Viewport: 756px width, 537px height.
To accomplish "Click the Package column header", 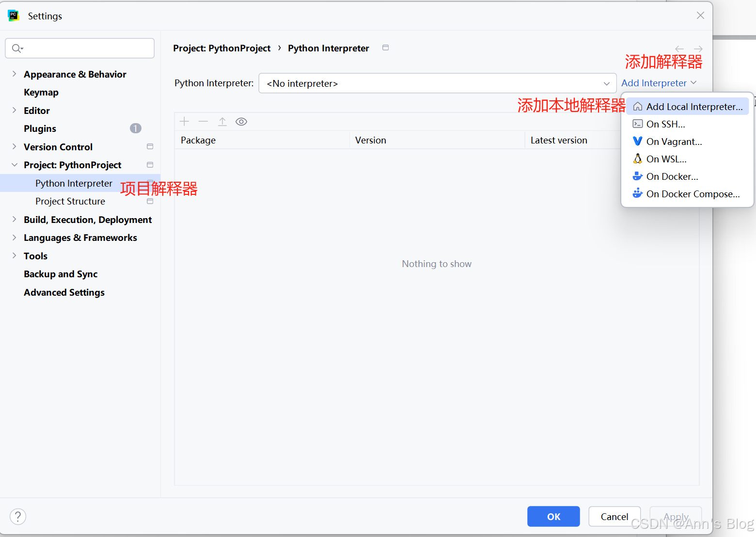I will [x=262, y=140].
